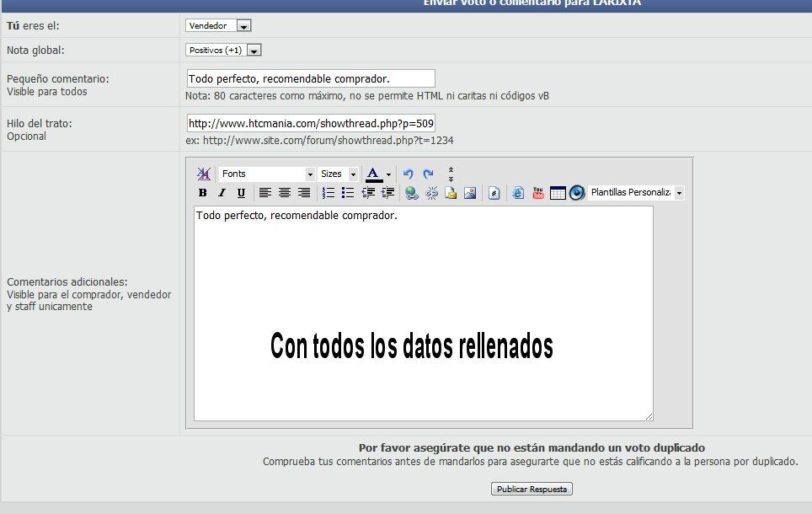Open the Sizes dropdown
Viewport: 812px width, 514px height.
coord(339,174)
